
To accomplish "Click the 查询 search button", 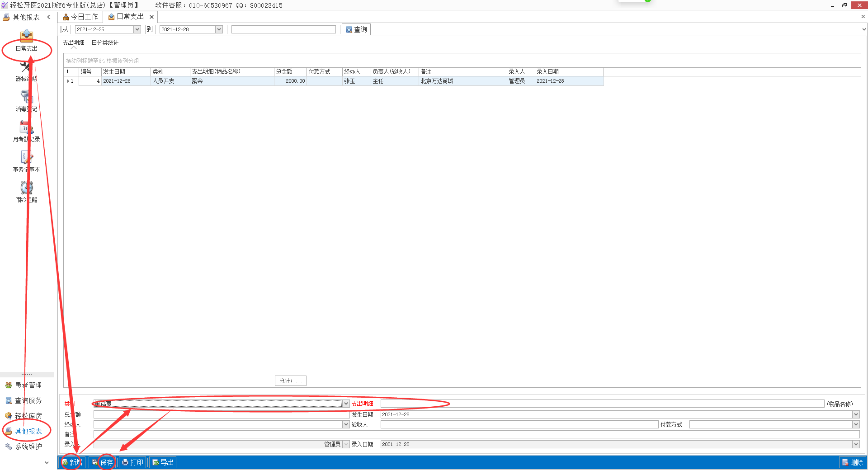I will click(356, 29).
